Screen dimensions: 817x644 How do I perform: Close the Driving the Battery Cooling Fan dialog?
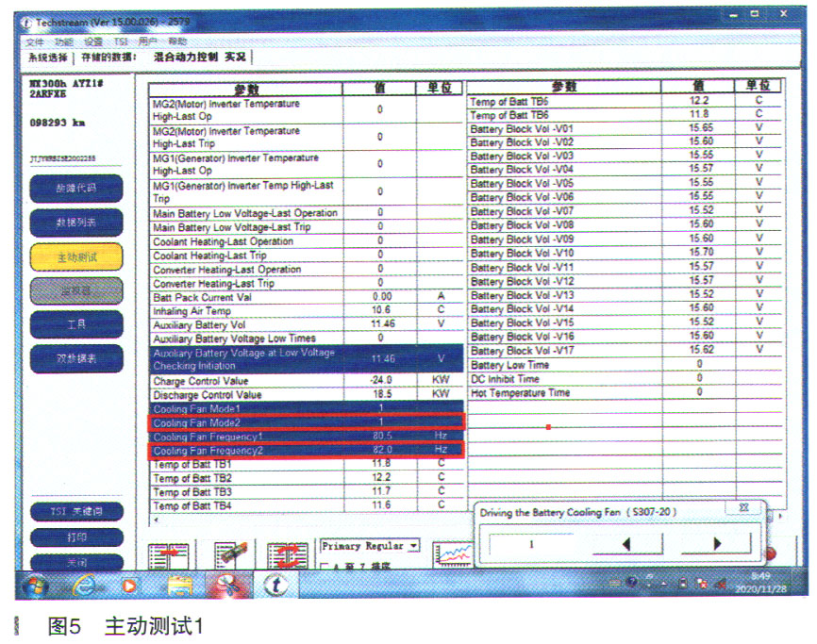tap(744, 507)
